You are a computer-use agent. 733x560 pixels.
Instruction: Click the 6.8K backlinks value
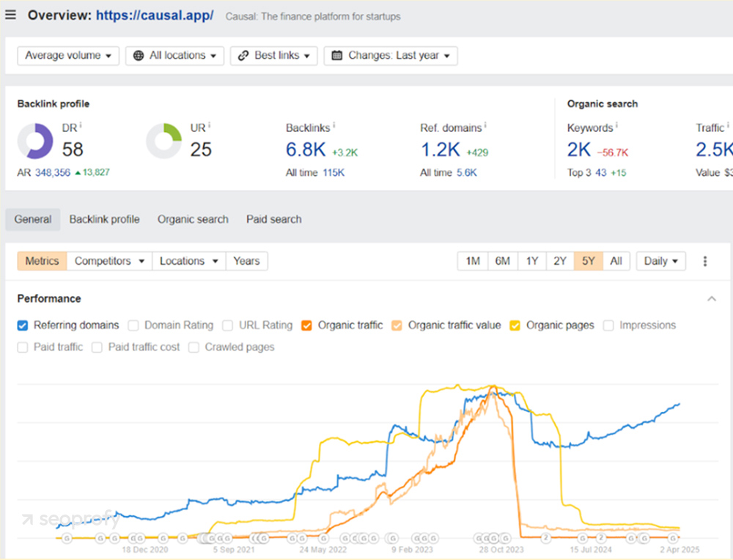point(306,150)
